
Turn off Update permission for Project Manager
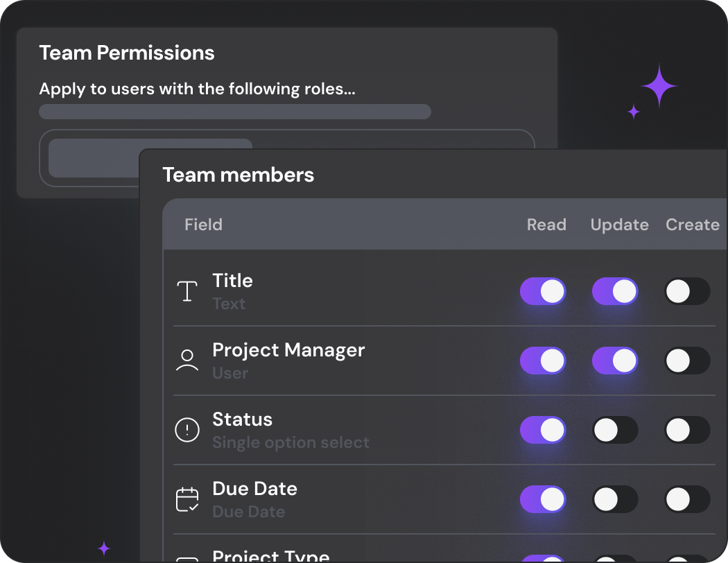pyautogui.click(x=615, y=361)
